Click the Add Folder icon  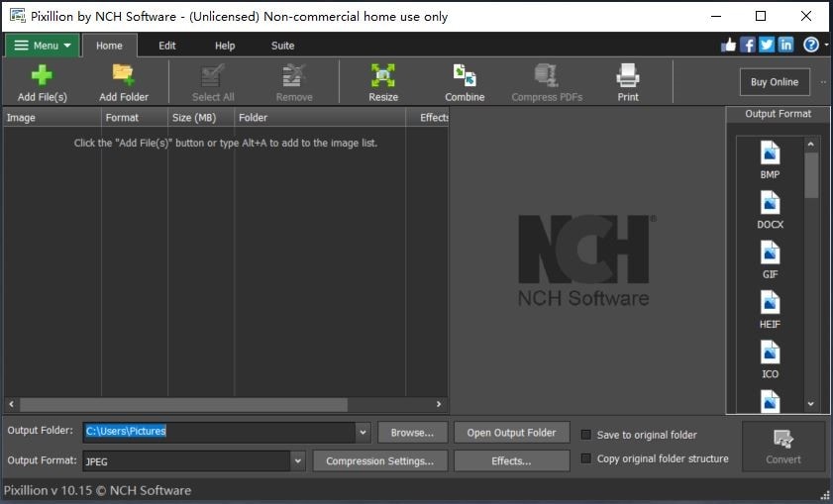pos(123,75)
